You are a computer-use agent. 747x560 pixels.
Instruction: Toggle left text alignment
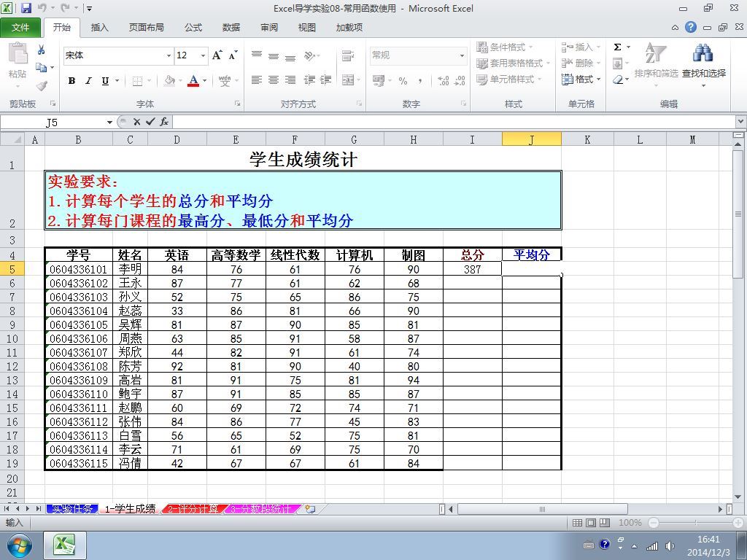coord(257,80)
